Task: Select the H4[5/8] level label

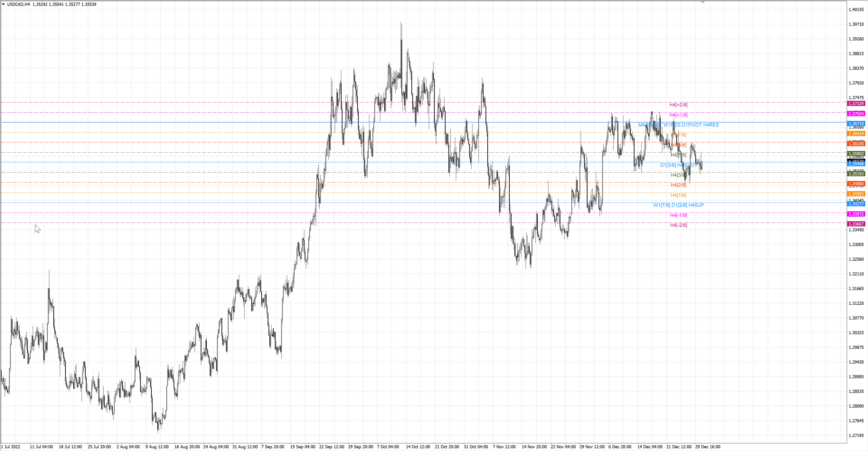Action: 678,155
